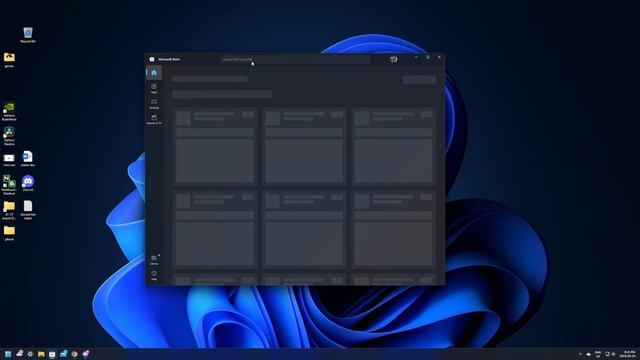Show hidden system tray icons chevron
Image resolution: width=640 pixels, height=360 pixels.
point(580,354)
